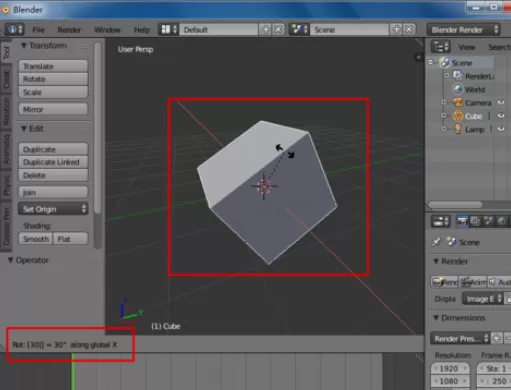Click the Render image button
511x390 pixels.
click(x=445, y=282)
